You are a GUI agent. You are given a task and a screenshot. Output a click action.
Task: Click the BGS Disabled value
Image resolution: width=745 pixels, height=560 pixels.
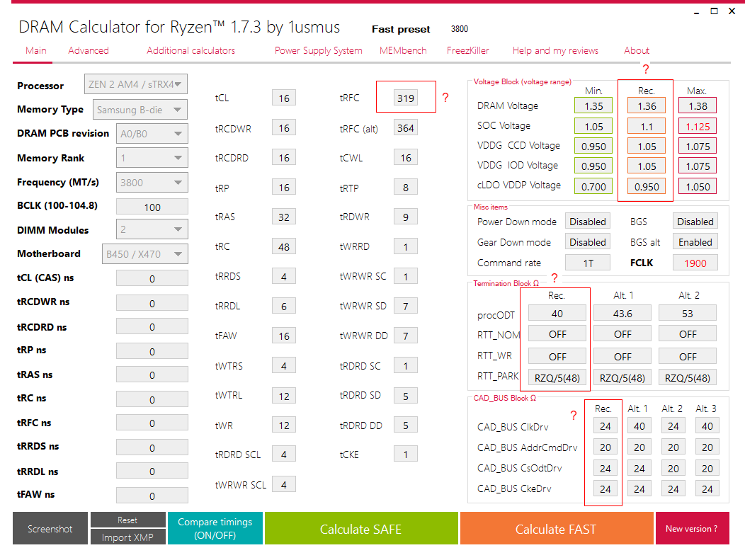click(x=695, y=222)
